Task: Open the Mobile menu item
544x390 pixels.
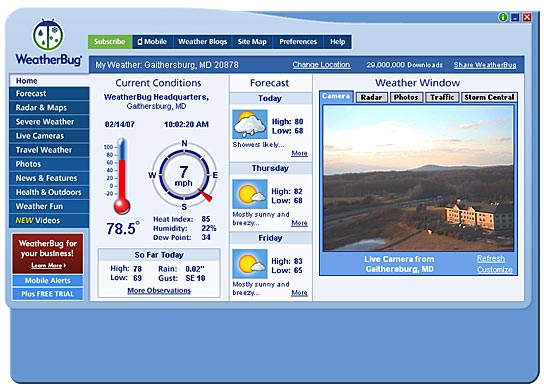Action: [153, 42]
